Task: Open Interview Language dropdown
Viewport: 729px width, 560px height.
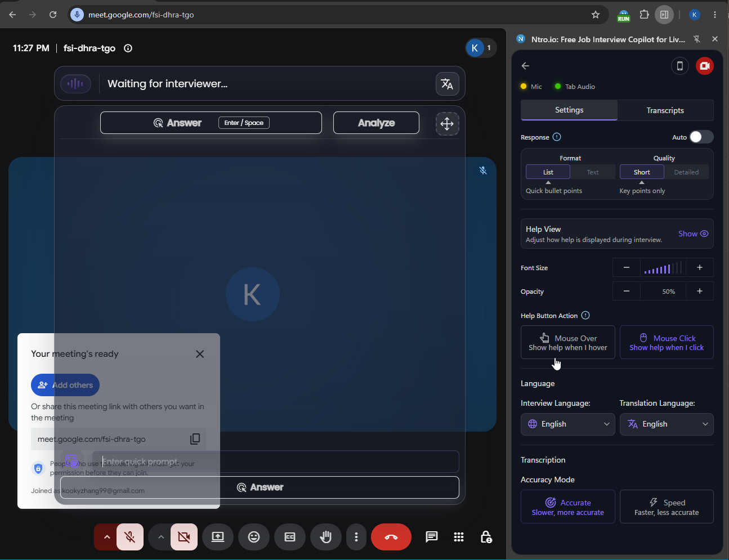Action: click(567, 424)
